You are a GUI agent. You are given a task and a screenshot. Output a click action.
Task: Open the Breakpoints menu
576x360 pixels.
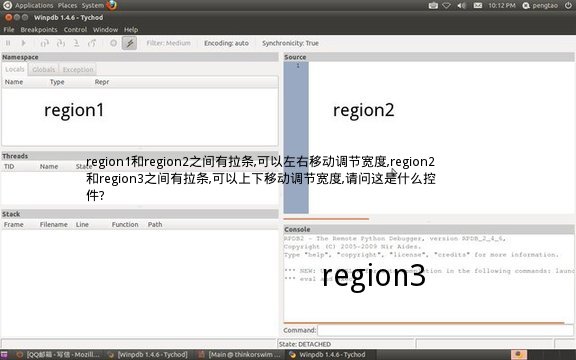[x=39, y=30]
